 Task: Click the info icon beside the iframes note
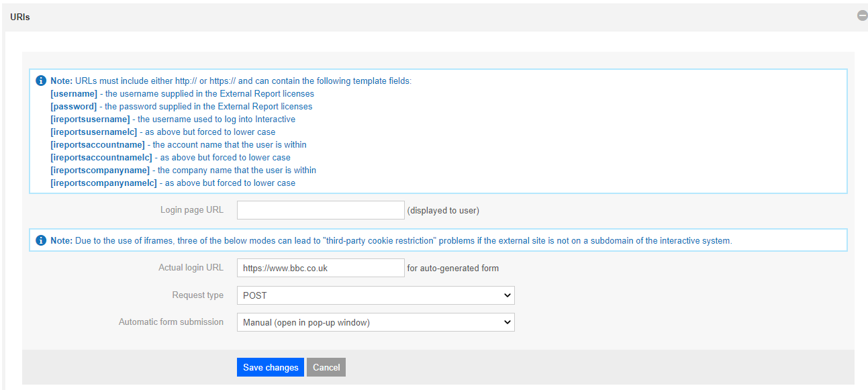(x=41, y=240)
